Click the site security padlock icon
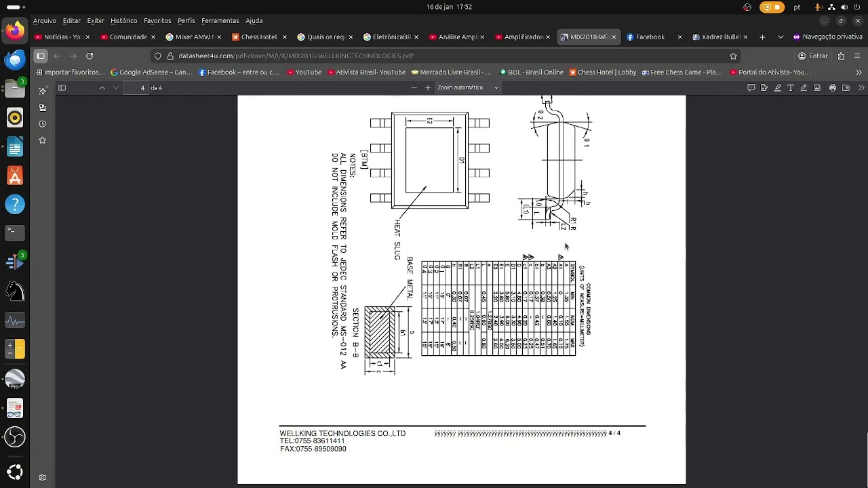 pos(171,56)
